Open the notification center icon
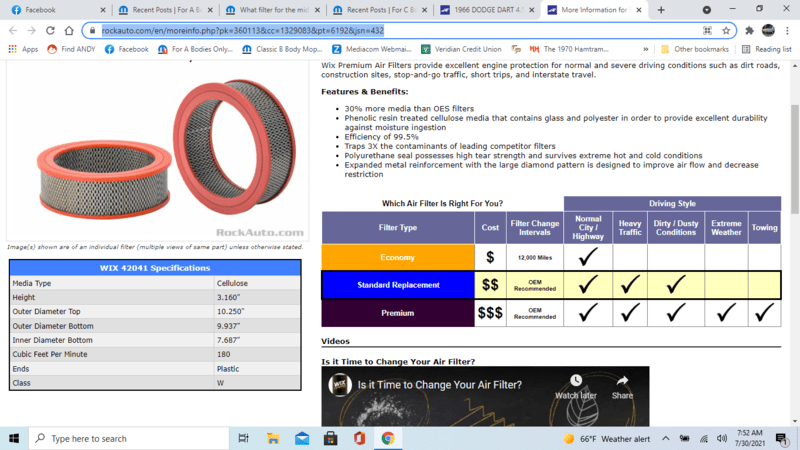800x450 pixels. tap(781, 438)
